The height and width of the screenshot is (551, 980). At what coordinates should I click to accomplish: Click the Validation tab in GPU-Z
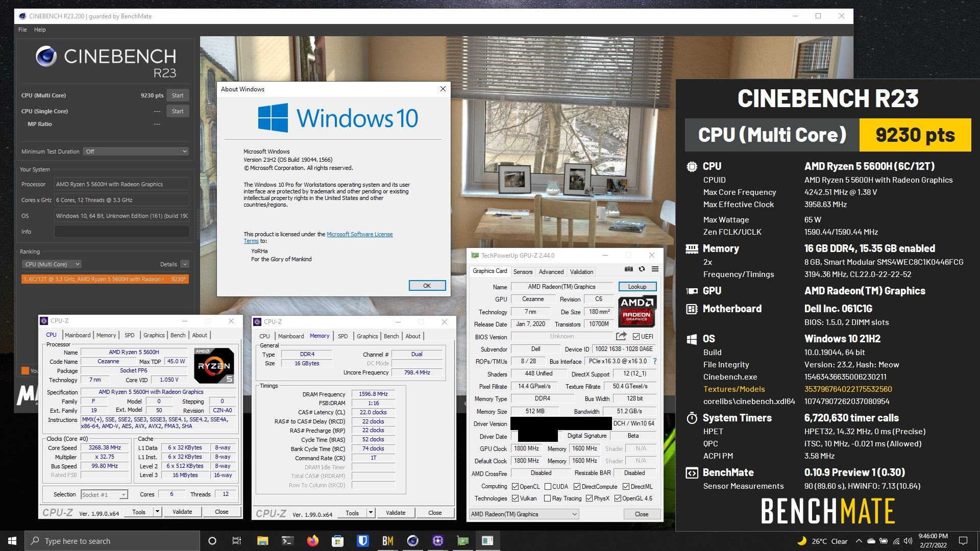click(581, 272)
